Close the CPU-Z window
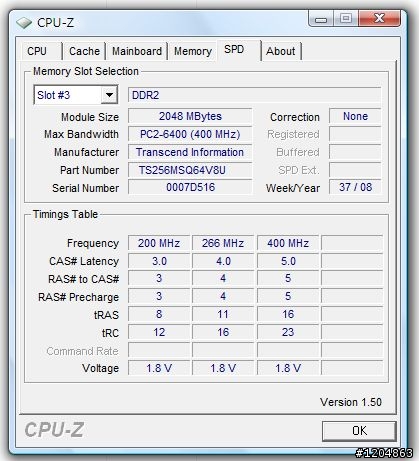 [x=379, y=19]
